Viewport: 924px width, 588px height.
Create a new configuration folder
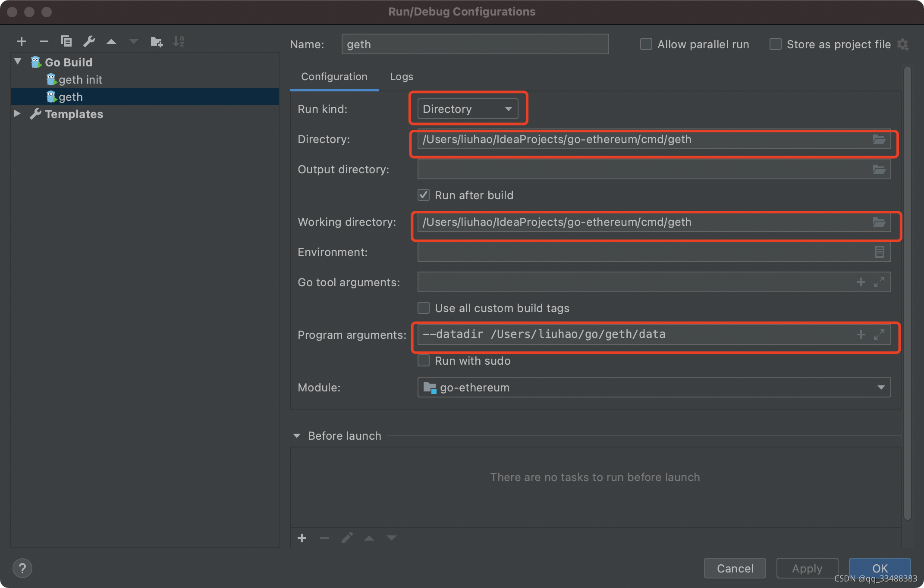click(x=156, y=41)
